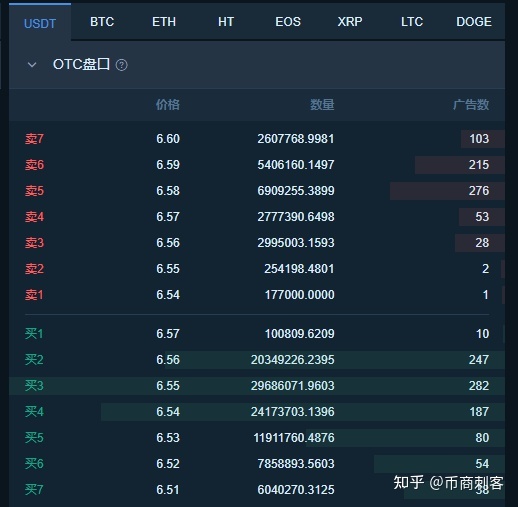This screenshot has width=518, height=507.
Task: Click the ad count 28
Action: [482, 243]
